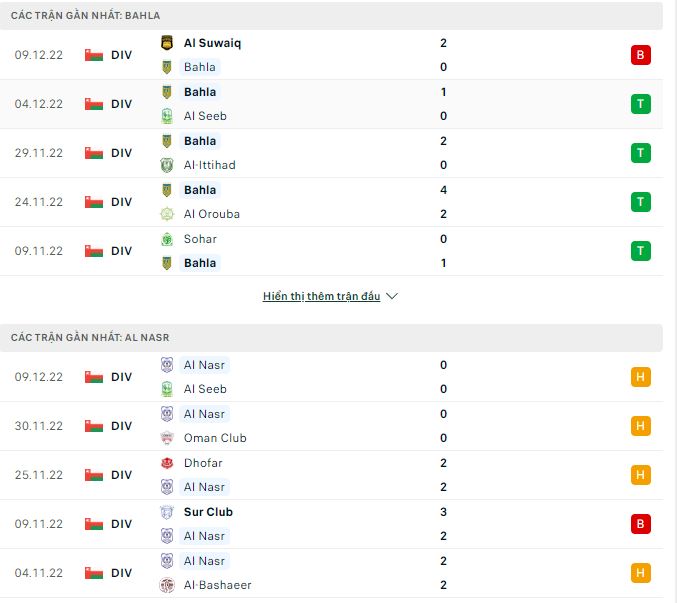Click the Sur Club crest icon
The height and width of the screenshot is (603, 677).
click(167, 512)
